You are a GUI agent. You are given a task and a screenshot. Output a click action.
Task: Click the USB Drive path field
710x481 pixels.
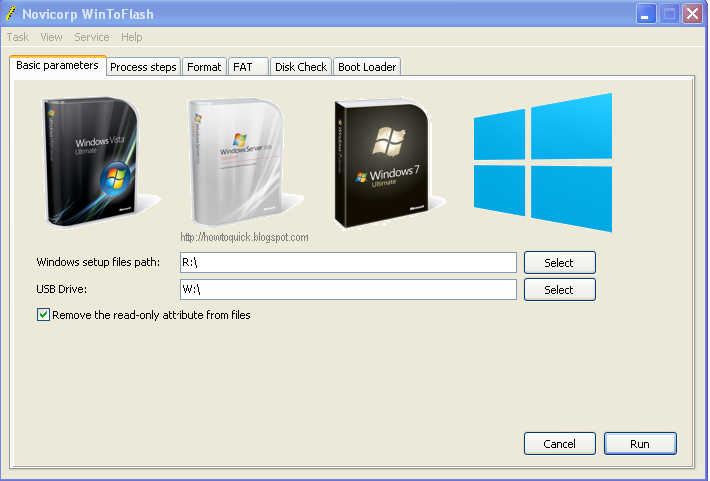[348, 289]
